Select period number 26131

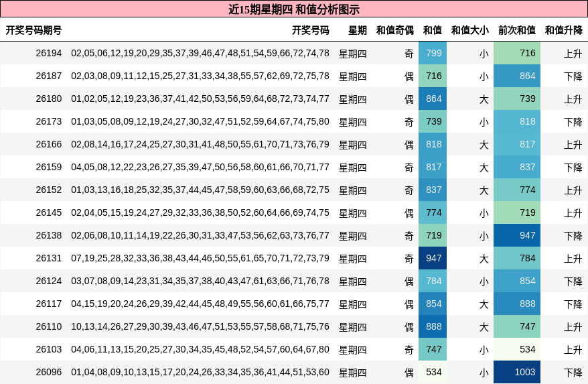pyautogui.click(x=49, y=258)
